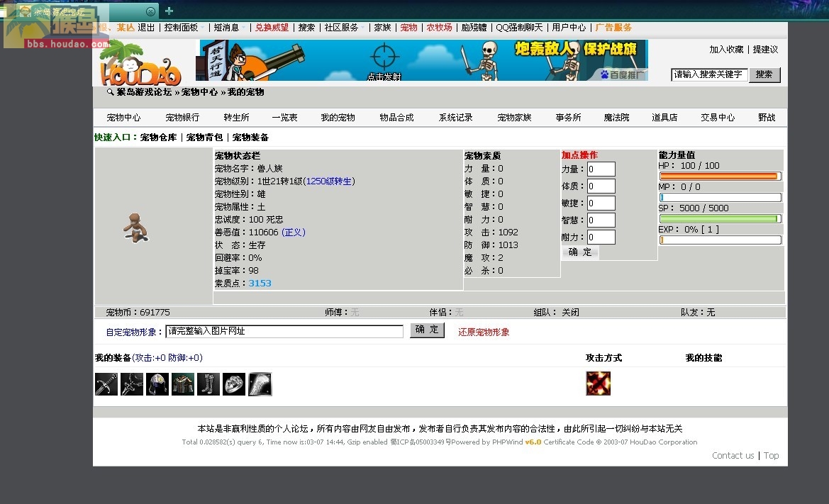Click the pet character sprite
This screenshot has height=504, width=829.
click(x=136, y=228)
